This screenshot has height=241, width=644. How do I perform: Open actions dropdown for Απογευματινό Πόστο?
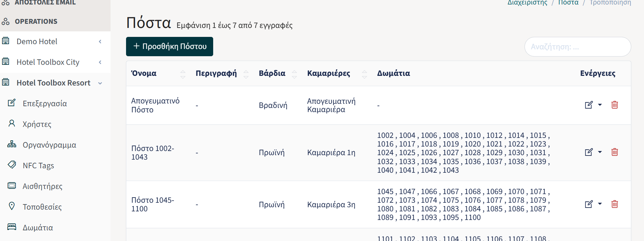(600, 105)
